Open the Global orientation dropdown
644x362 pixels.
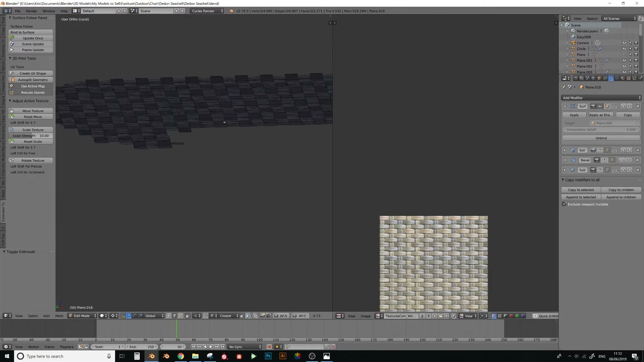(x=154, y=316)
